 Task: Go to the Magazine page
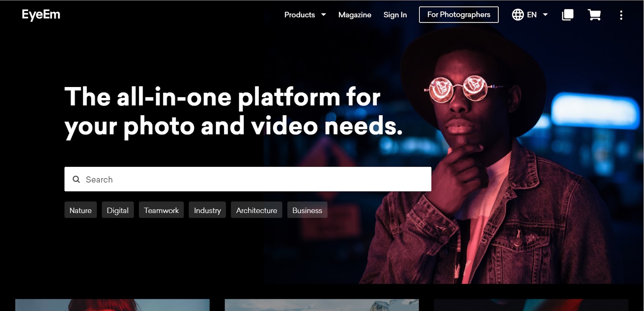coord(355,15)
